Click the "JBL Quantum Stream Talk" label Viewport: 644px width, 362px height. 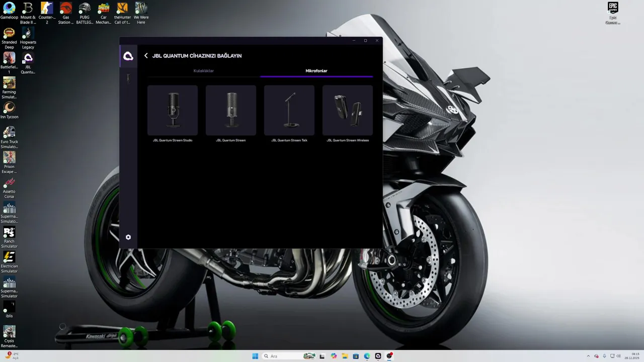pos(289,140)
